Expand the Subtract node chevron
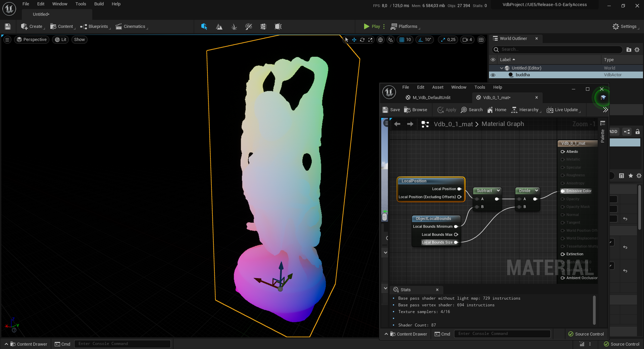This screenshot has height=349, width=644. [498, 190]
